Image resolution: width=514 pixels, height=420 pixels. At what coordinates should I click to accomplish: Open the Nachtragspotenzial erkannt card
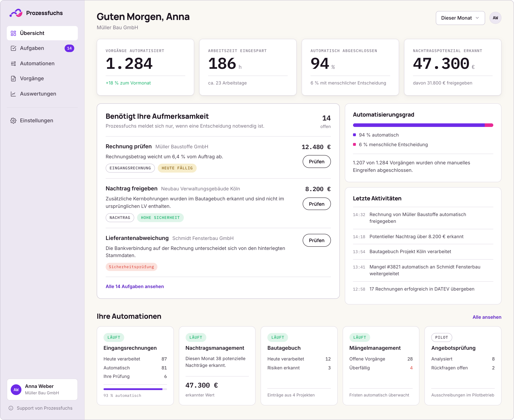pyautogui.click(x=453, y=67)
